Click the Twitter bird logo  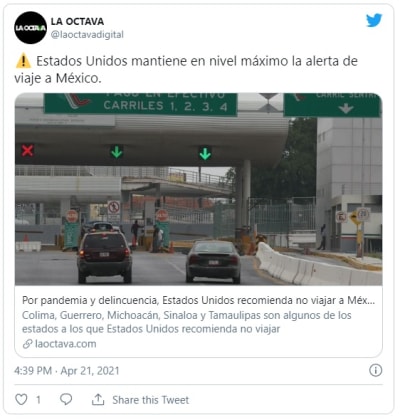(x=374, y=21)
